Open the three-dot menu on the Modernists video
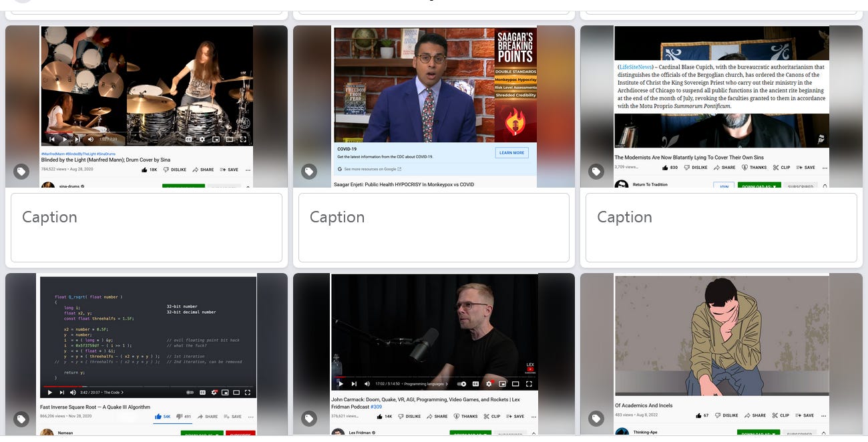Image resolution: width=868 pixels, height=442 pixels. click(x=825, y=168)
